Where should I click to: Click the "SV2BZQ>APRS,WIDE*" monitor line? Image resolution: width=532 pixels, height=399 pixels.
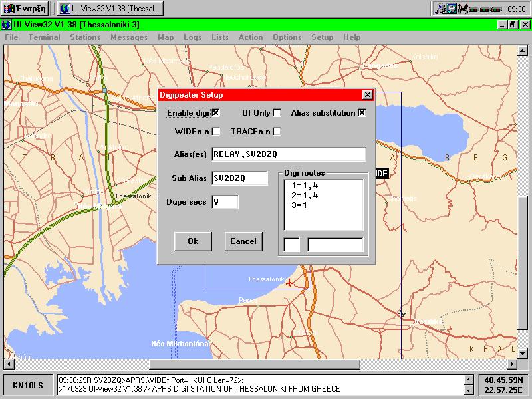click(151, 380)
